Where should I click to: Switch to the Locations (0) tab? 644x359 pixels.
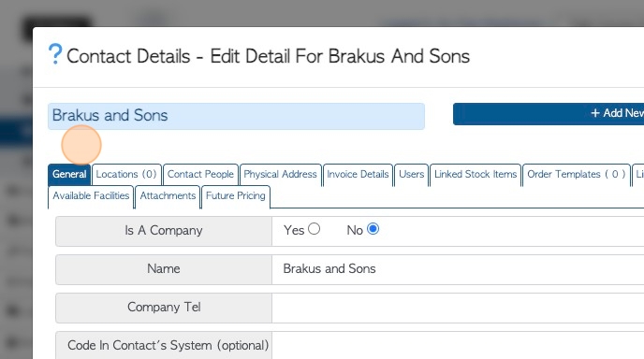click(126, 175)
